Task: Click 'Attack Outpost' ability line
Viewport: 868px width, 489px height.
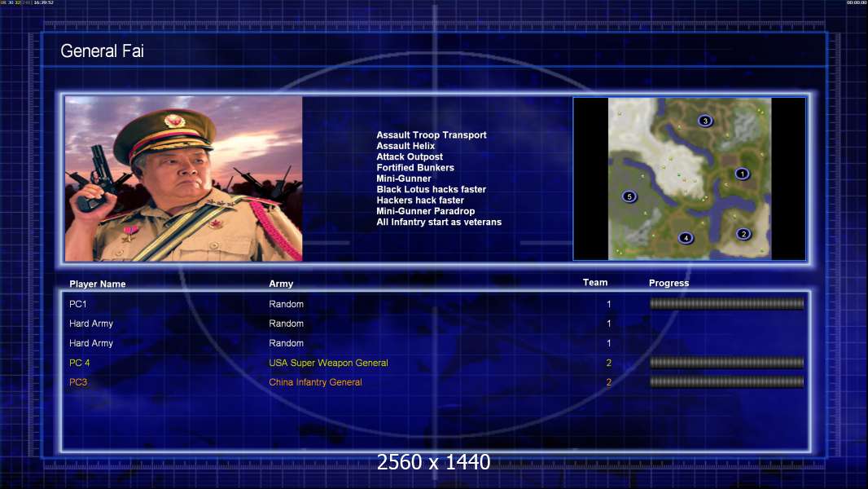Action: coord(409,156)
